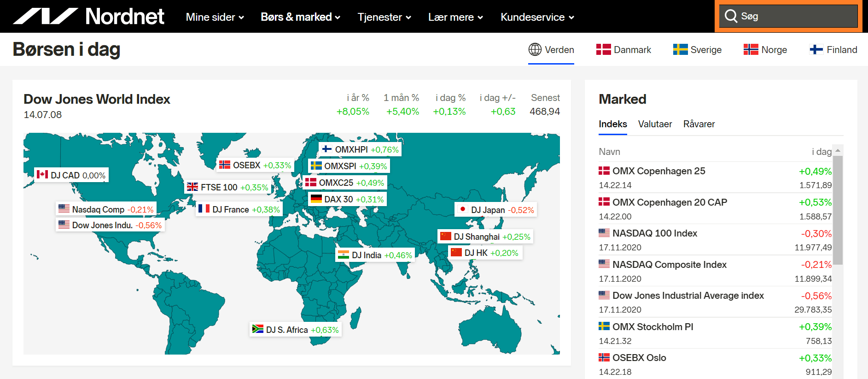Click the Senest value 468,94
Viewport: 868px width, 379px height.
coord(545,112)
